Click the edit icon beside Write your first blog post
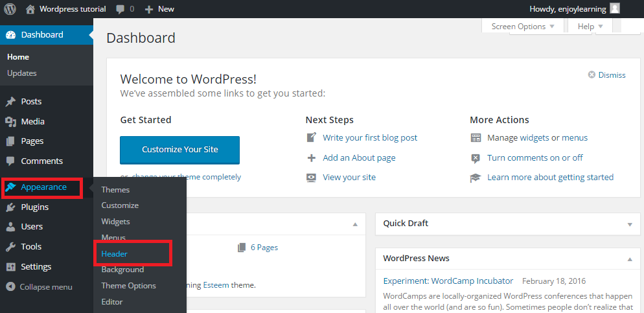This screenshot has width=644, height=313. pos(312,137)
